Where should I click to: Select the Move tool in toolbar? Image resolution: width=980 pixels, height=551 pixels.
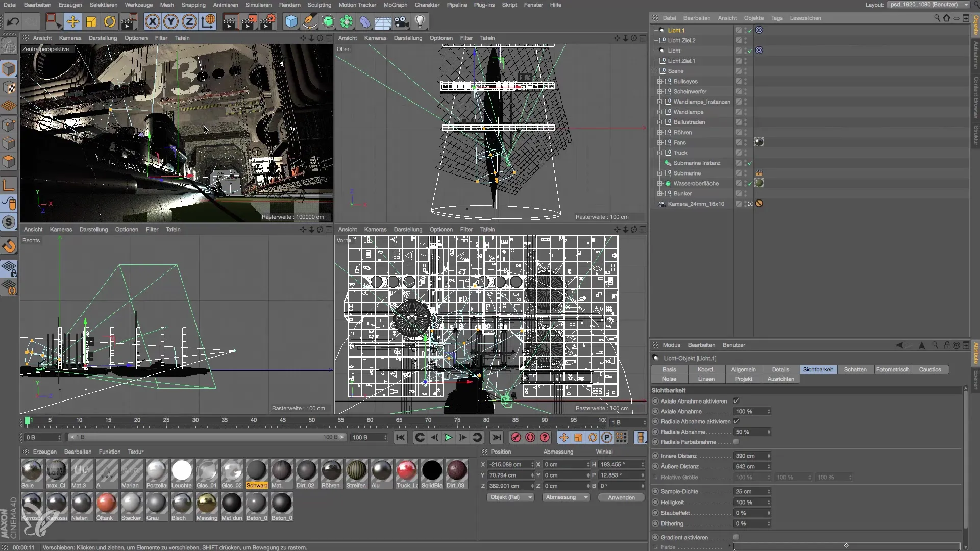(73, 21)
